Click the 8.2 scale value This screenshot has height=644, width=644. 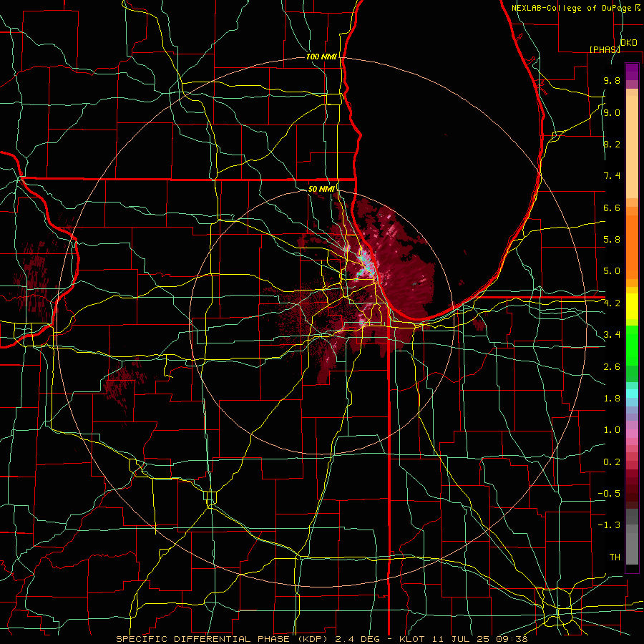[x=612, y=144]
